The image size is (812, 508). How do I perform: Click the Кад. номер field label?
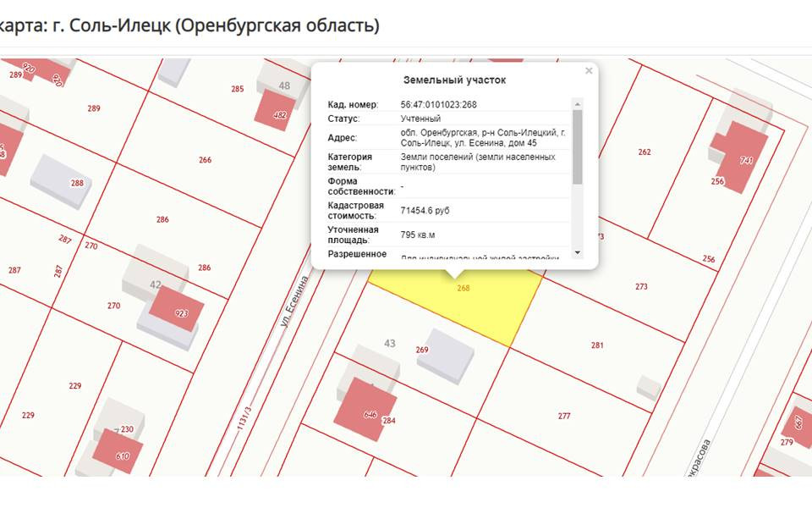coord(353,104)
